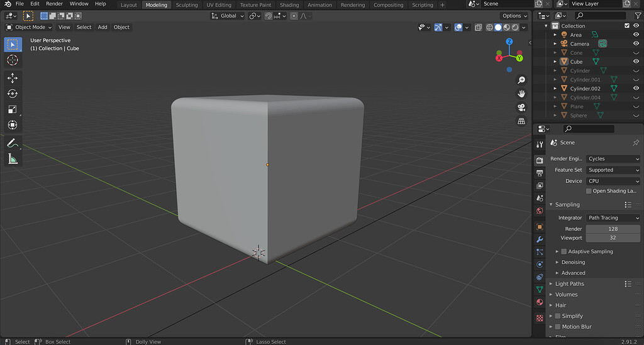Open the View Layer properties tab
Image resolution: width=644 pixels, height=345 pixels.
click(x=540, y=186)
